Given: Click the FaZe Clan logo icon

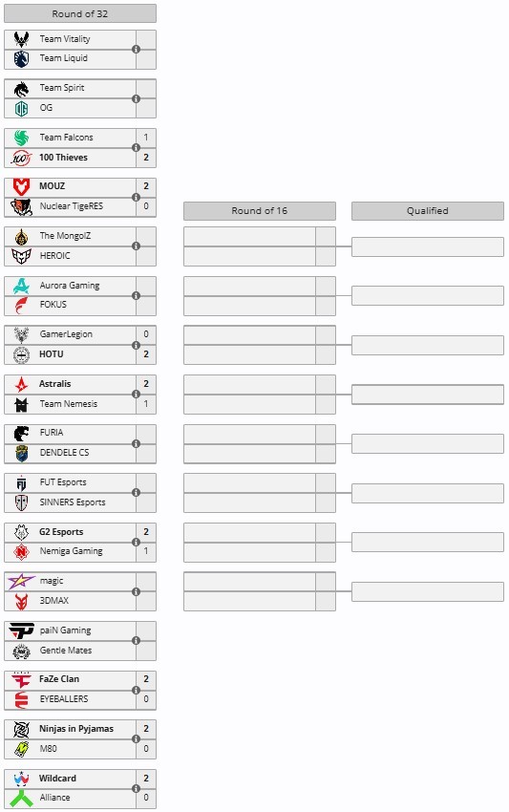Looking at the screenshot, I should 21,679.
